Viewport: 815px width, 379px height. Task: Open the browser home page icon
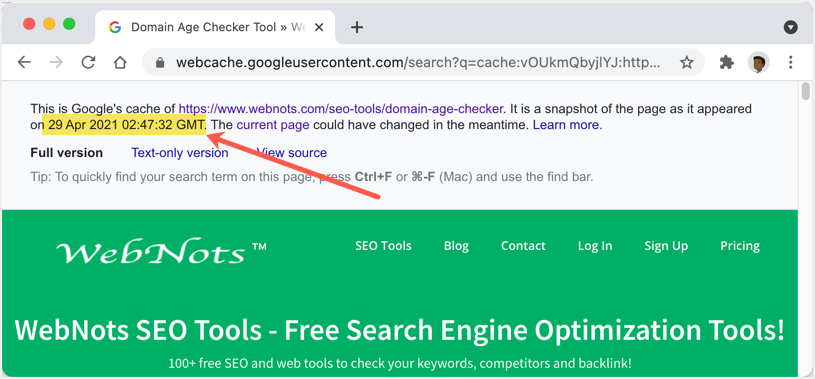(x=120, y=63)
